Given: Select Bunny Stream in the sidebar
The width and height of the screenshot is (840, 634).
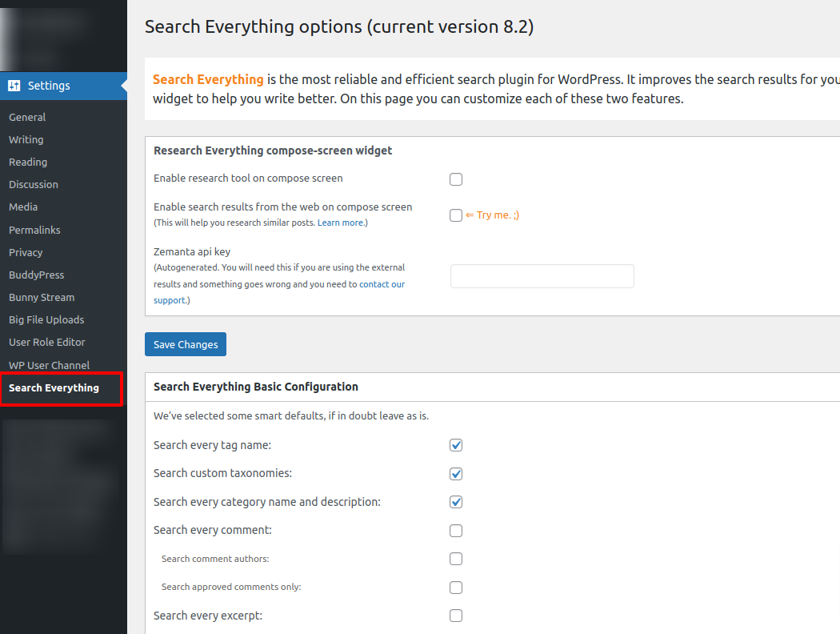Looking at the screenshot, I should click(x=42, y=297).
